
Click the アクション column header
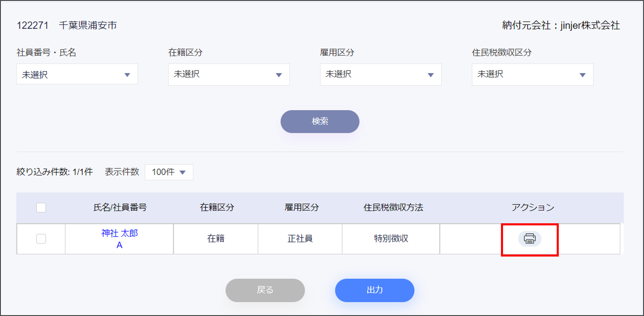533,207
